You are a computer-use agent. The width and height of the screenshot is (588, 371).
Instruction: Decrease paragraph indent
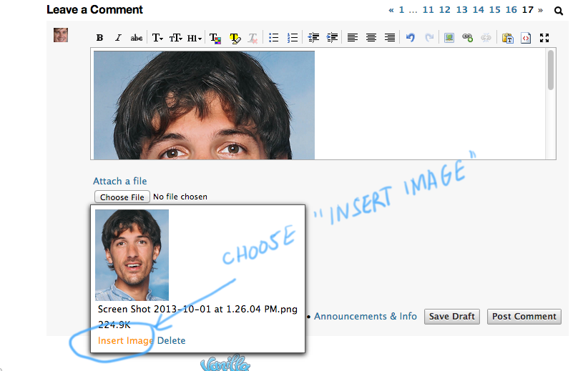pos(313,38)
